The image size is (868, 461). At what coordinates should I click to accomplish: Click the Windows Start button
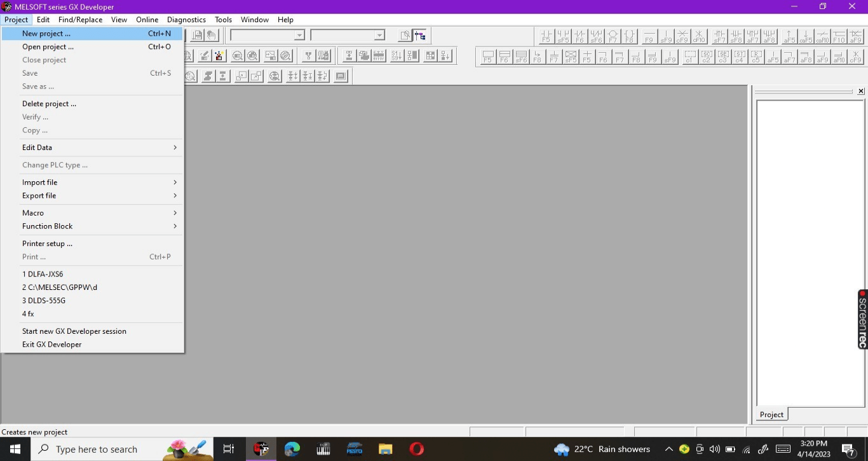pos(15,449)
